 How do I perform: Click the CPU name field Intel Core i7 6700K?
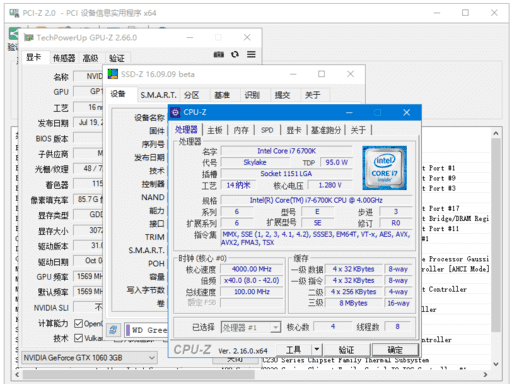click(286, 151)
